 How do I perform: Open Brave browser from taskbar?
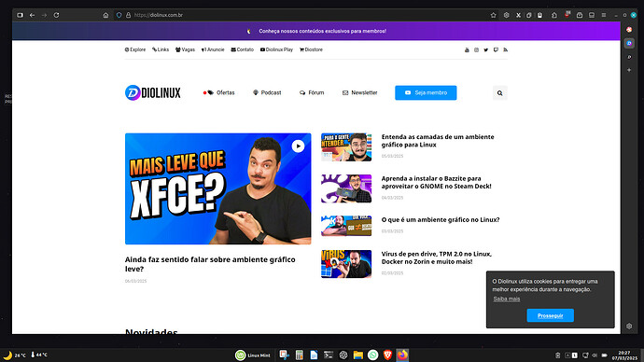tap(387, 355)
